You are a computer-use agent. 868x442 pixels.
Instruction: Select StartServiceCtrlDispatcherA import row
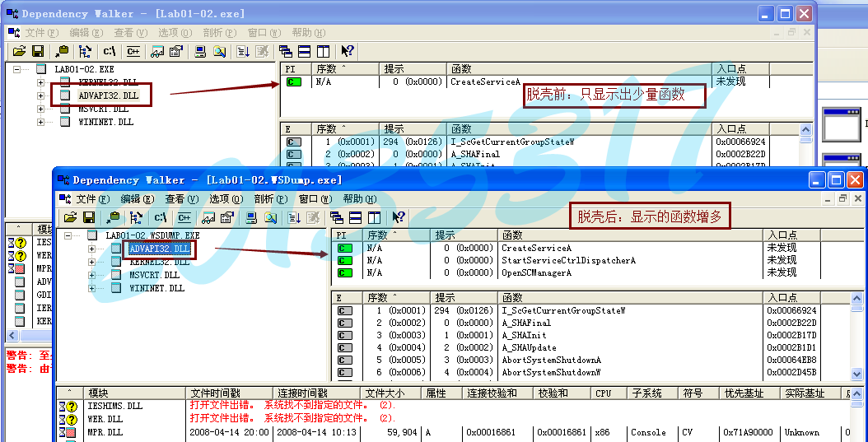pyautogui.click(x=568, y=260)
